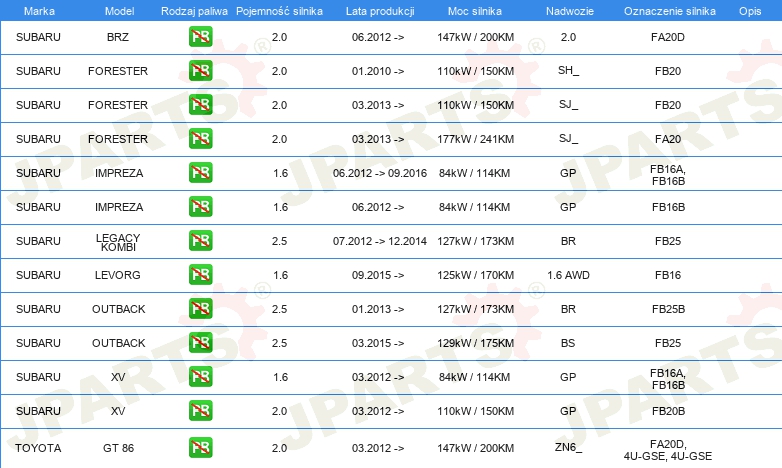The height and width of the screenshot is (468, 782).
Task: Select the BR body cell in Legacy Kombi row
Action: [568, 241]
